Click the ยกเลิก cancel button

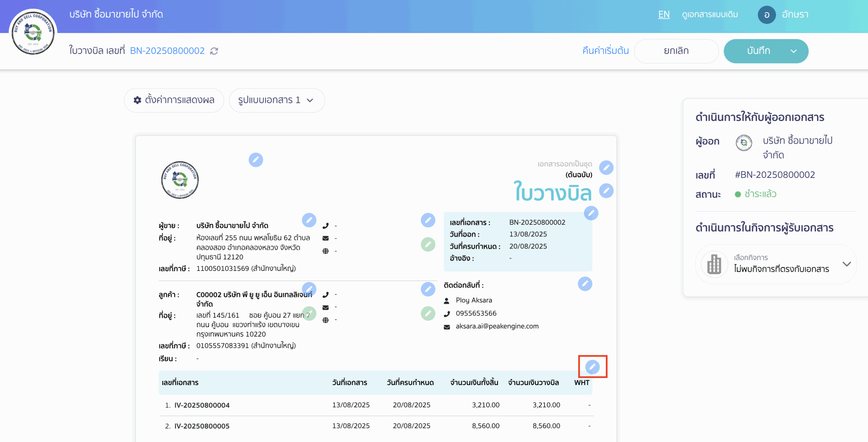676,51
